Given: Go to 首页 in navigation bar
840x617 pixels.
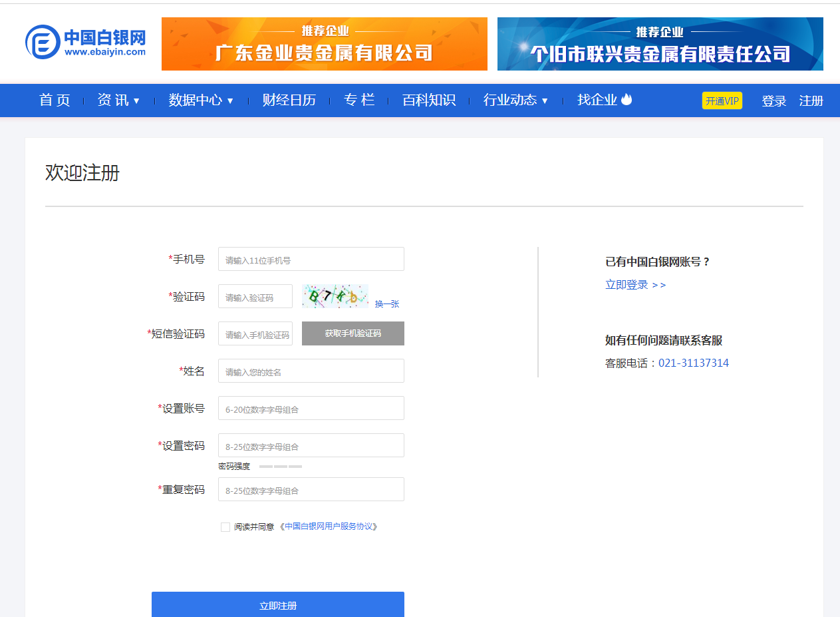Looking at the screenshot, I should click(x=55, y=101).
